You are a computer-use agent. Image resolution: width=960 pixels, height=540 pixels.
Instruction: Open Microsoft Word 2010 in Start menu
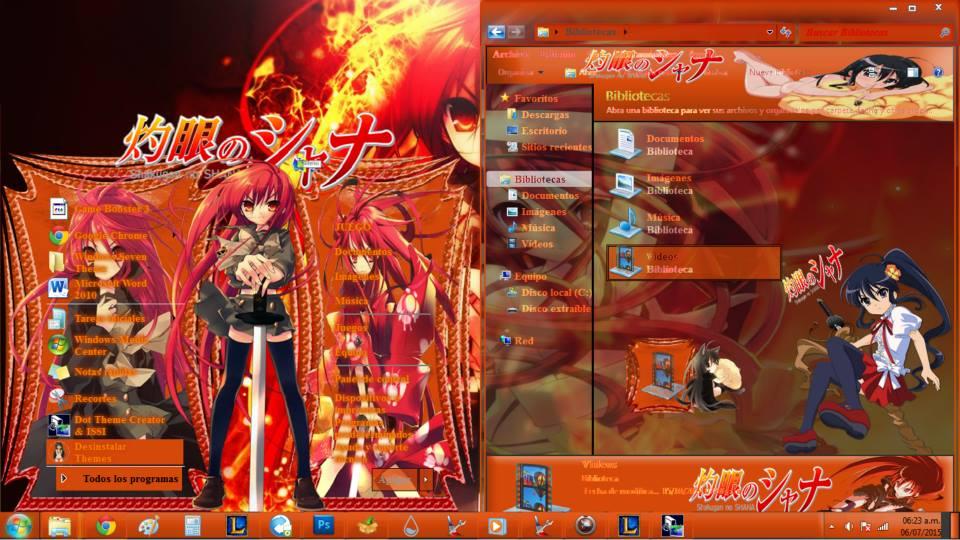pyautogui.click(x=101, y=288)
